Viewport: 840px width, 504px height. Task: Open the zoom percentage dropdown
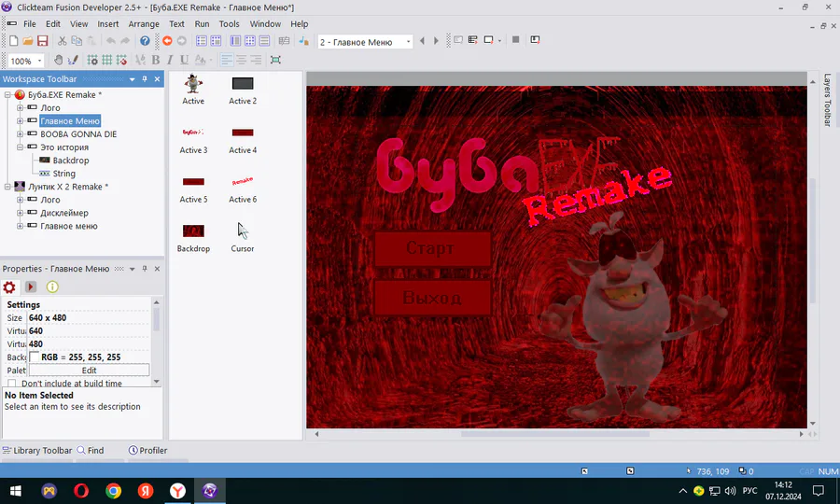click(x=39, y=61)
